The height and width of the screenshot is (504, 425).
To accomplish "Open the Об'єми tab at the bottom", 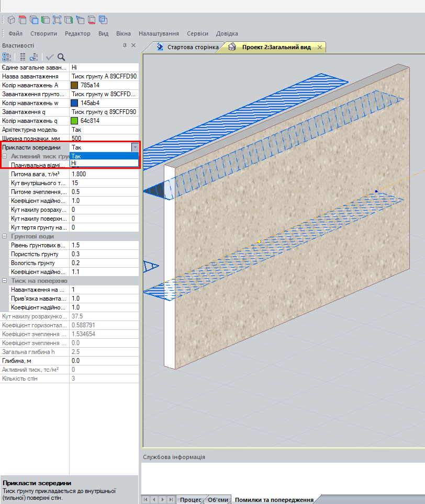I will 218,500.
